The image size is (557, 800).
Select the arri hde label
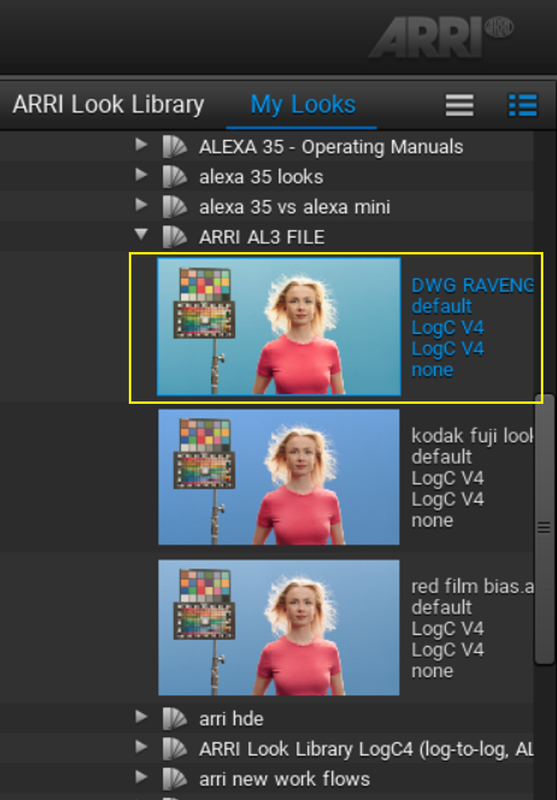click(231, 719)
